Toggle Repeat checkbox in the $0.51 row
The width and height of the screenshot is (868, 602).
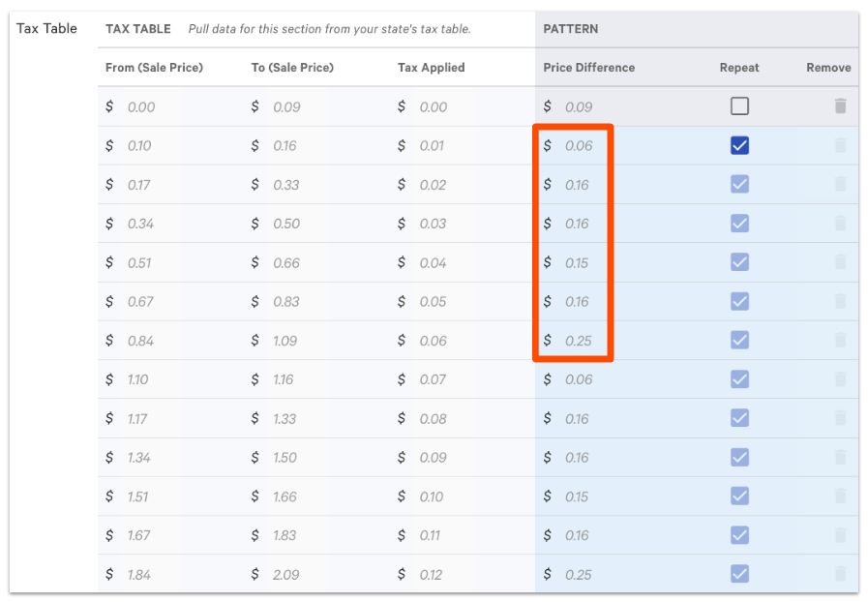(x=739, y=262)
